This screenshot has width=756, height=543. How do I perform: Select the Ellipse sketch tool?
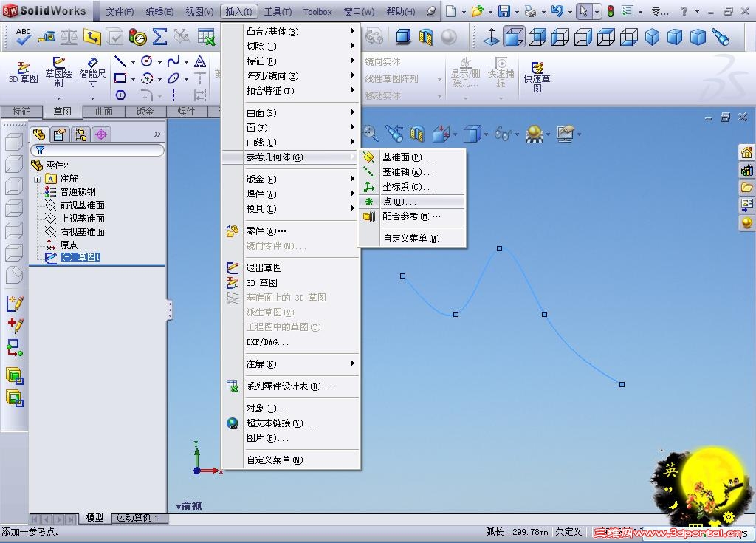[x=173, y=78]
